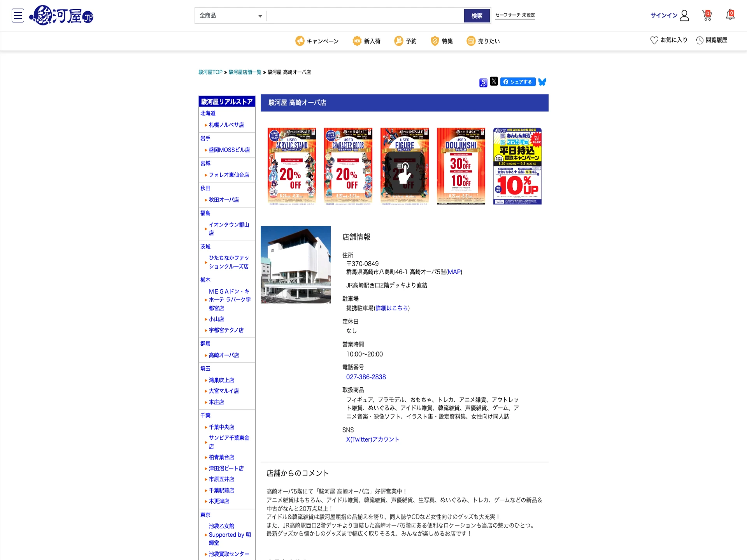Call phone number 027-386-2838
747x560 pixels.
tap(366, 377)
